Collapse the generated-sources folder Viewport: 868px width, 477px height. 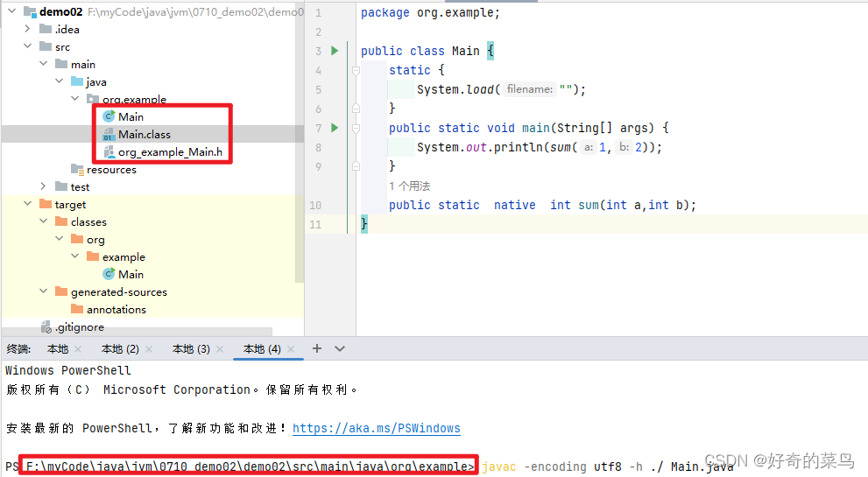[x=43, y=291]
